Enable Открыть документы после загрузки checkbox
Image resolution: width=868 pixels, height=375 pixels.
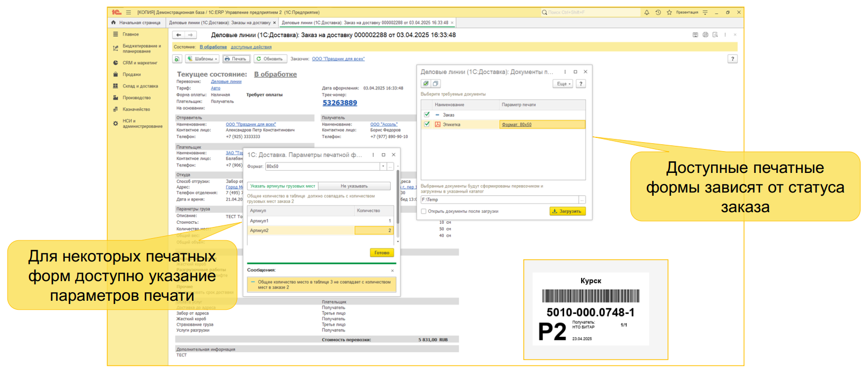click(424, 211)
